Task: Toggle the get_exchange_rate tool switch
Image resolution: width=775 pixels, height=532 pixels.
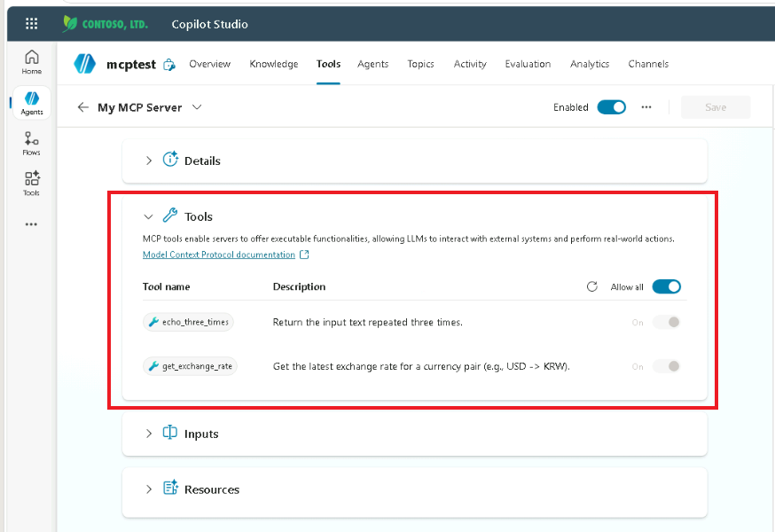Action: [x=666, y=366]
